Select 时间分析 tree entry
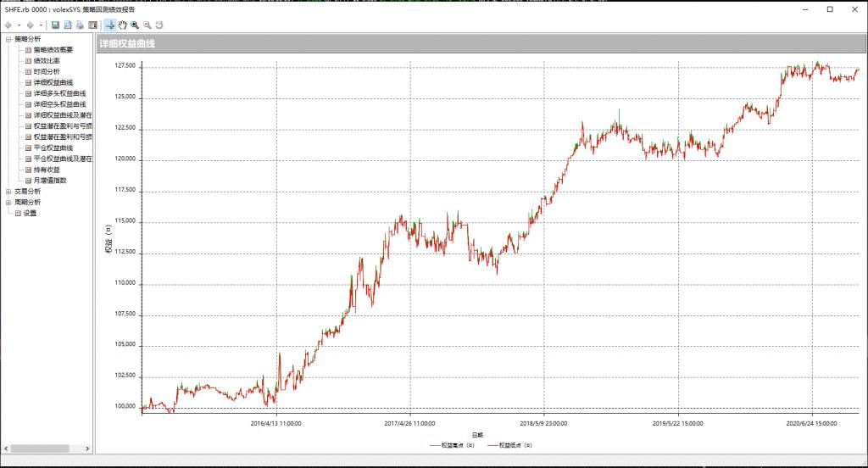Screen dimensions: 868x468 pos(47,72)
